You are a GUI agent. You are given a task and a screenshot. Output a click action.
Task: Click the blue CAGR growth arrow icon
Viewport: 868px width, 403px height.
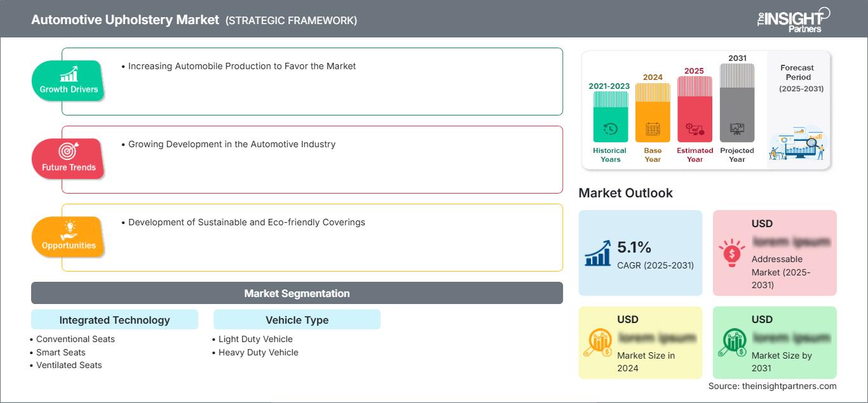597,251
